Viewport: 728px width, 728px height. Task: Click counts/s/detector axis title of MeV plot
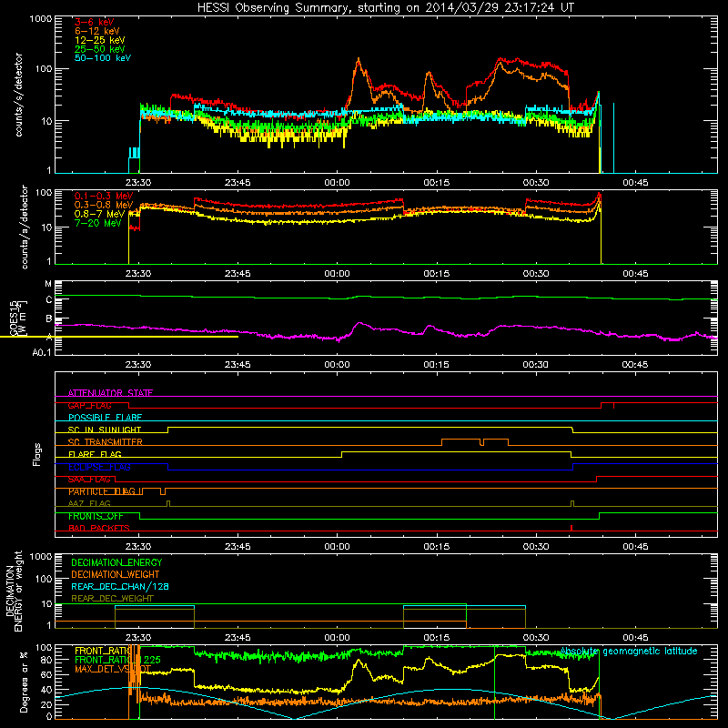point(25,227)
